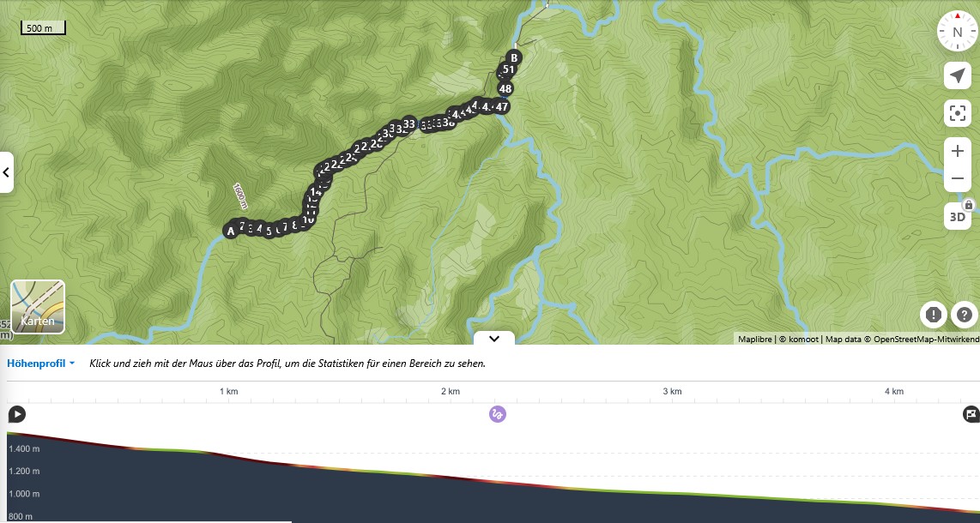Open the help question mark icon
The height and width of the screenshot is (523, 980).
click(965, 315)
